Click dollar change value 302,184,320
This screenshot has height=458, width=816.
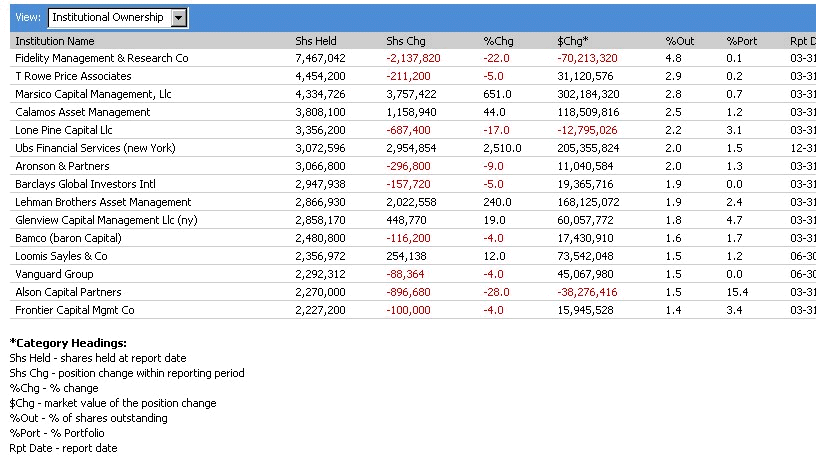[588, 94]
